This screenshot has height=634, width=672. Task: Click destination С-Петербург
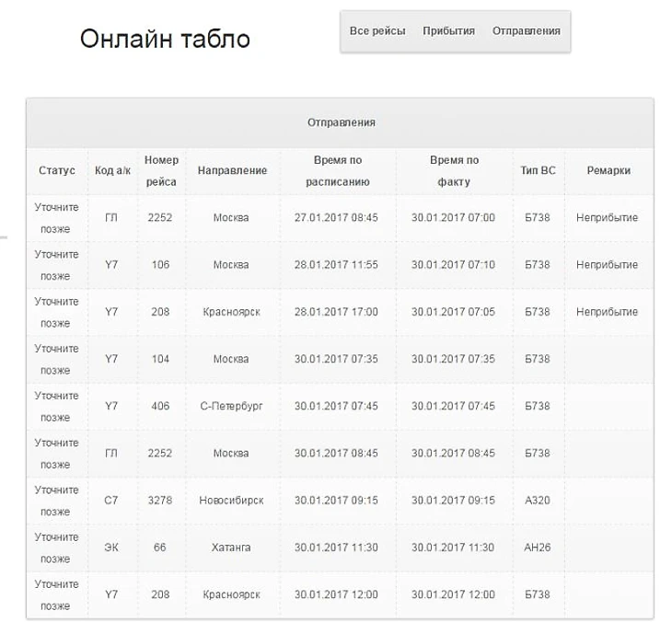pyautogui.click(x=231, y=406)
